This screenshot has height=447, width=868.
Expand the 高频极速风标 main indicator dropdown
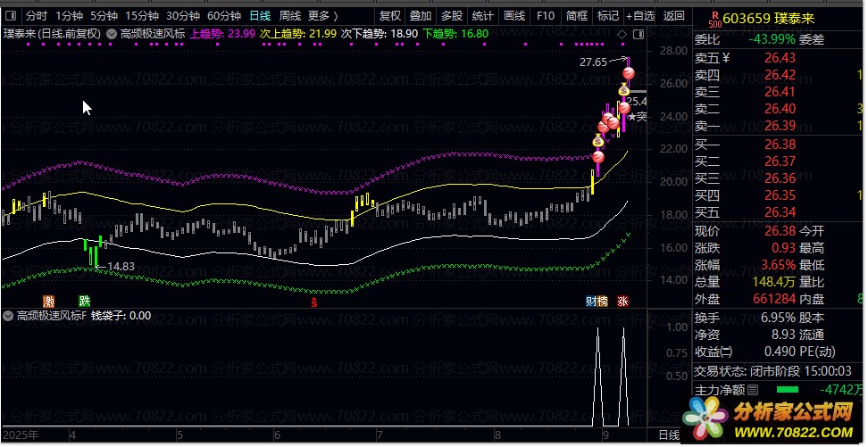(x=112, y=33)
